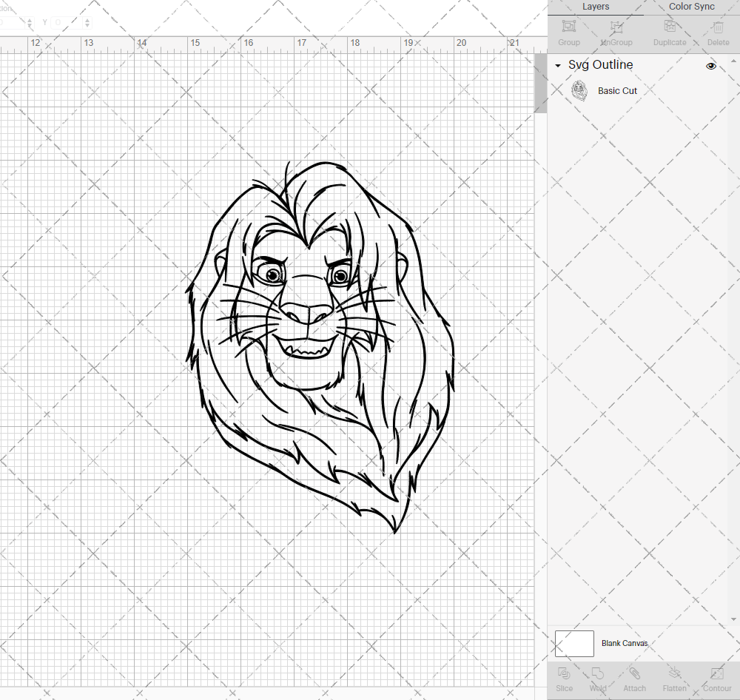Decrease the Y position with the stepper arrow
740x700 pixels.
point(87,24)
